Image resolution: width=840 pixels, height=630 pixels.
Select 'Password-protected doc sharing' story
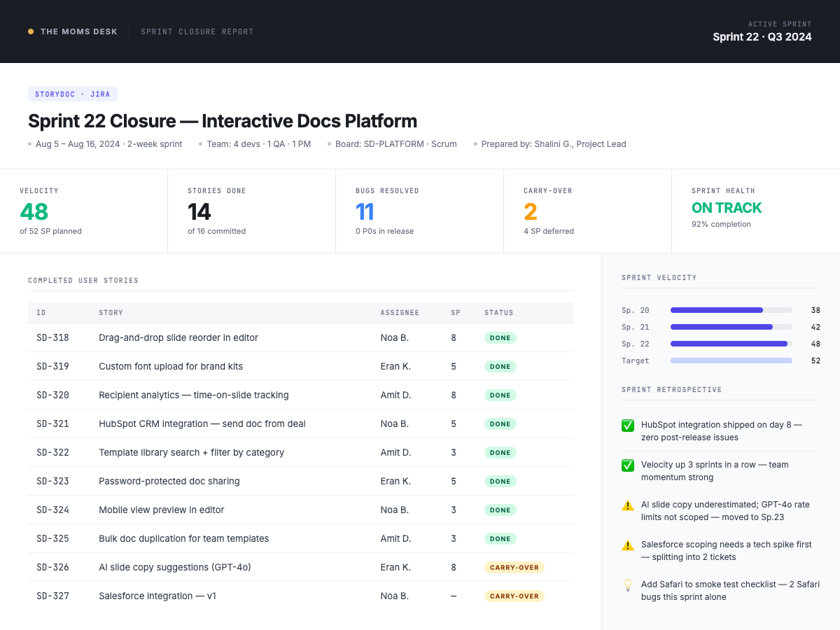point(169,481)
